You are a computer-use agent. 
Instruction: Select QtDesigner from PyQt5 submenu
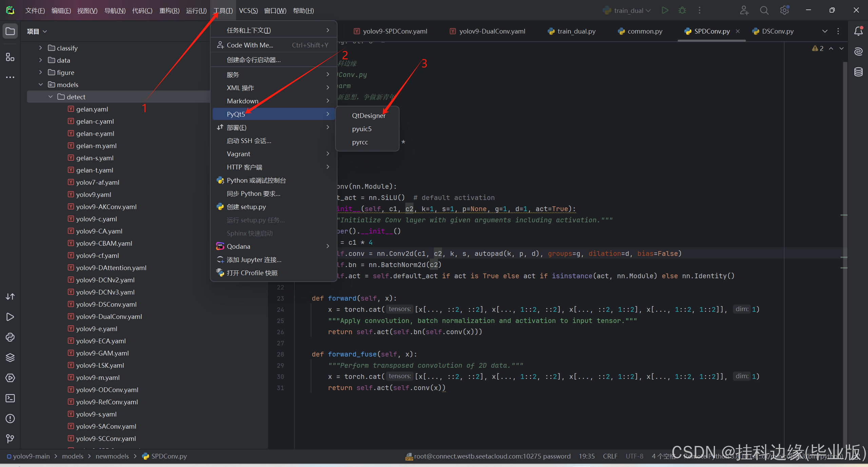pyautogui.click(x=367, y=116)
